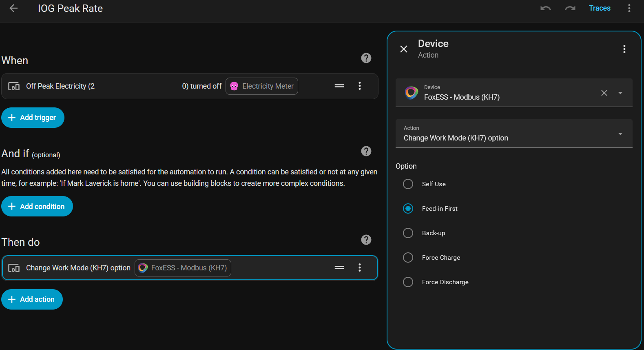Choose the Force Discharge option

coord(408,282)
